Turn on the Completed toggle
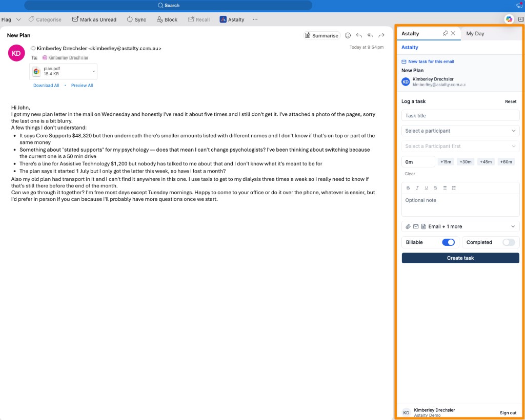Image resolution: width=525 pixels, height=420 pixels. [x=509, y=242]
